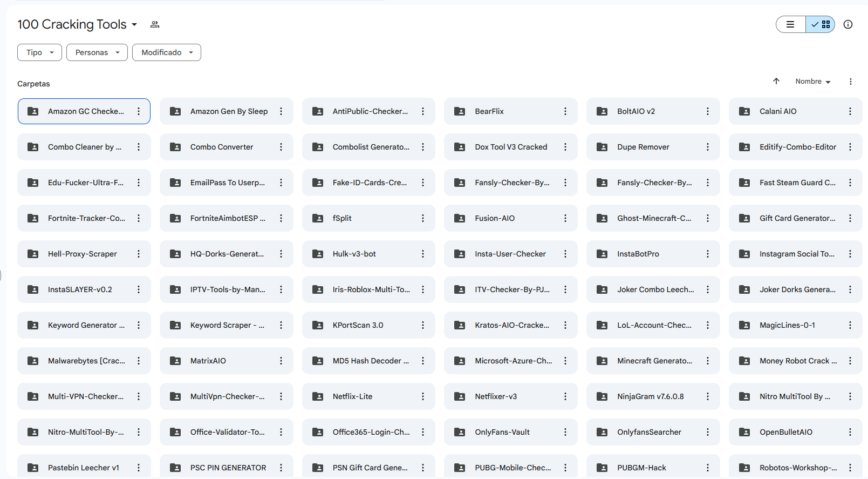Click the folder icon of Hulk-v3-bot
Viewport: 868px width, 479px height.
point(318,254)
